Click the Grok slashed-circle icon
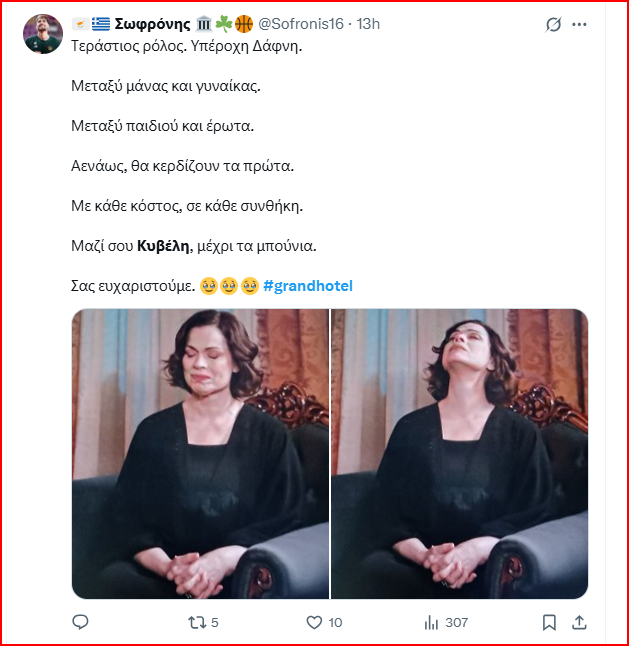 click(553, 24)
